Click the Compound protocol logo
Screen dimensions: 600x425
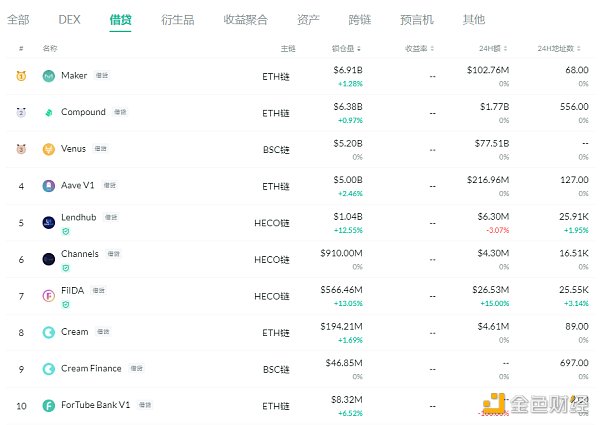click(x=49, y=113)
